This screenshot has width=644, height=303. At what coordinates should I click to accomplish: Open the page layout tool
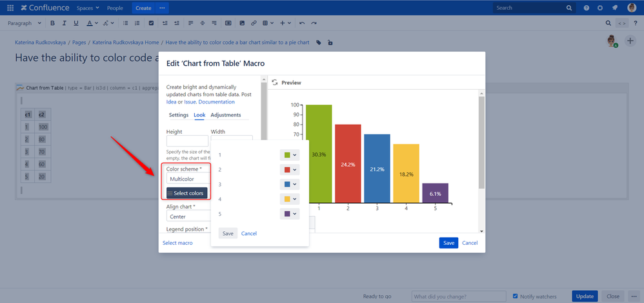click(228, 23)
